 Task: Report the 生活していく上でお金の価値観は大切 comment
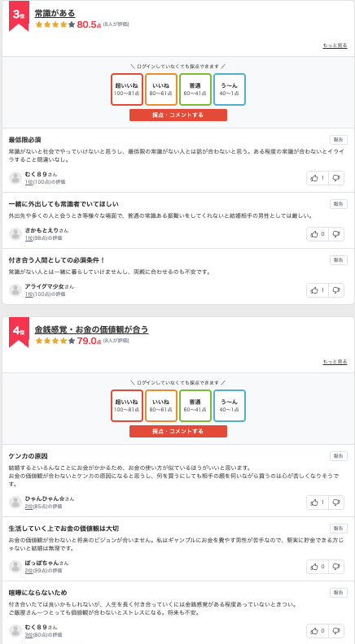[338, 529]
